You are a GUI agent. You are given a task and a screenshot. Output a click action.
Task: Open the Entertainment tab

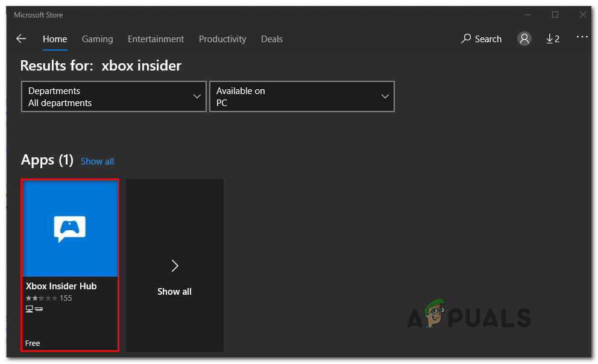tap(156, 39)
